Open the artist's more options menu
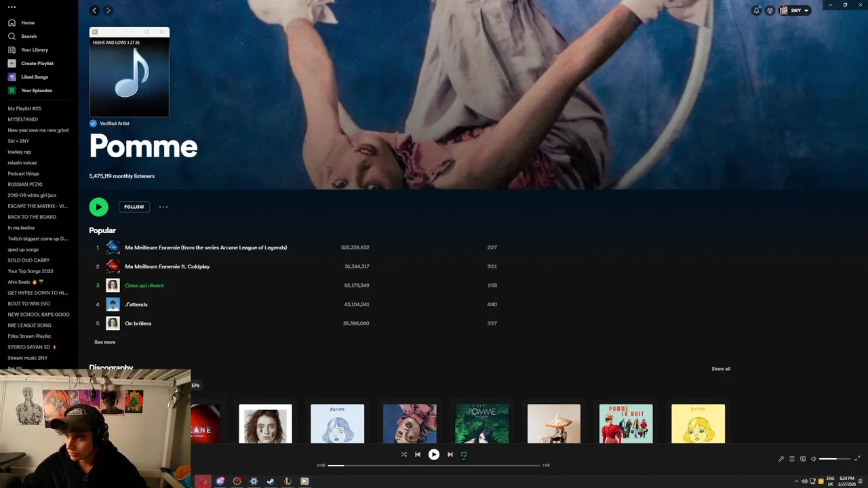 (x=163, y=207)
